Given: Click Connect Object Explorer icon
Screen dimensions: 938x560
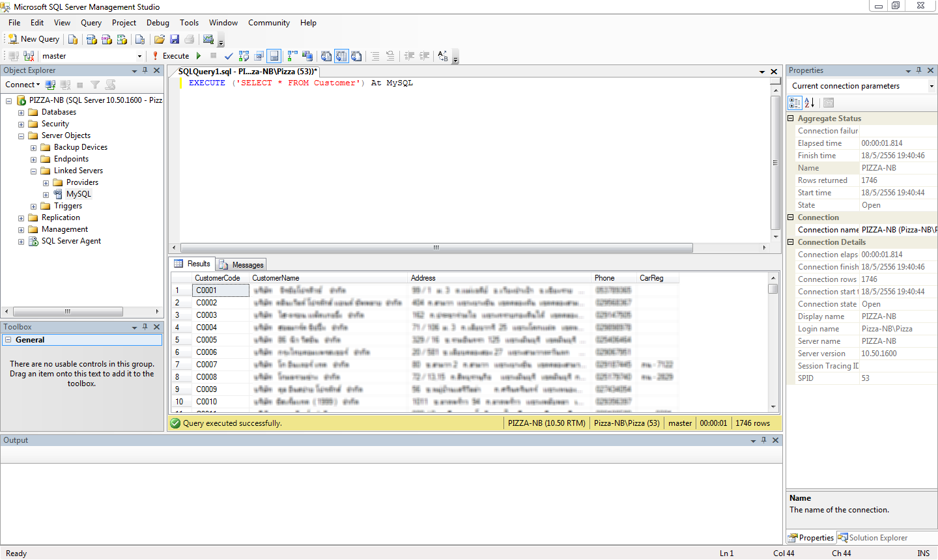Looking at the screenshot, I should coord(50,85).
